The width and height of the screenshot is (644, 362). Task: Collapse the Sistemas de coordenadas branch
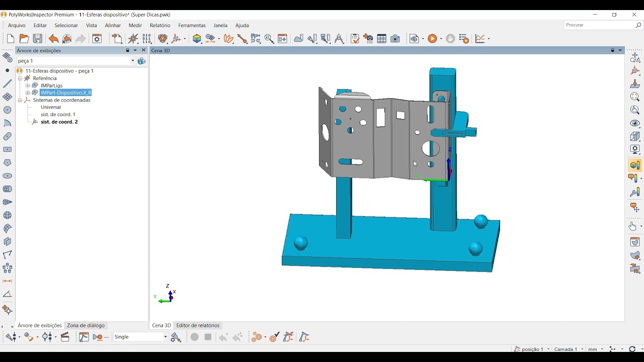tap(20, 100)
